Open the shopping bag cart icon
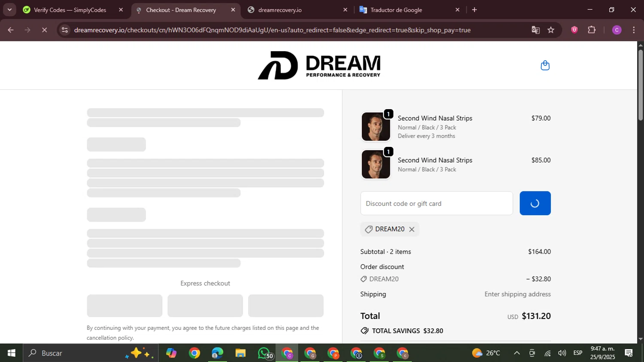644x362 pixels. pyautogui.click(x=545, y=65)
